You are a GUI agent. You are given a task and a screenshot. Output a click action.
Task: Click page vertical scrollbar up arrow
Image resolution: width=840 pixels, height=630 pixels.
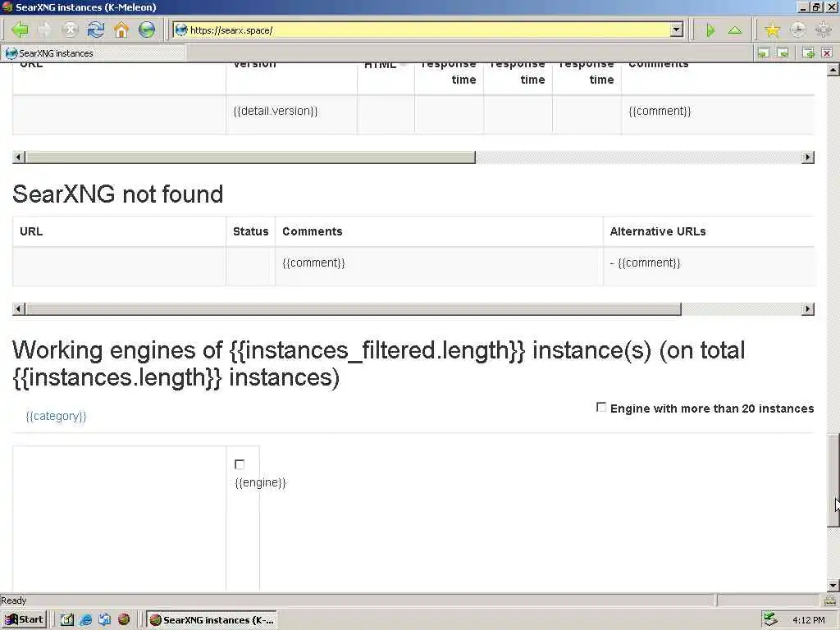pos(833,70)
